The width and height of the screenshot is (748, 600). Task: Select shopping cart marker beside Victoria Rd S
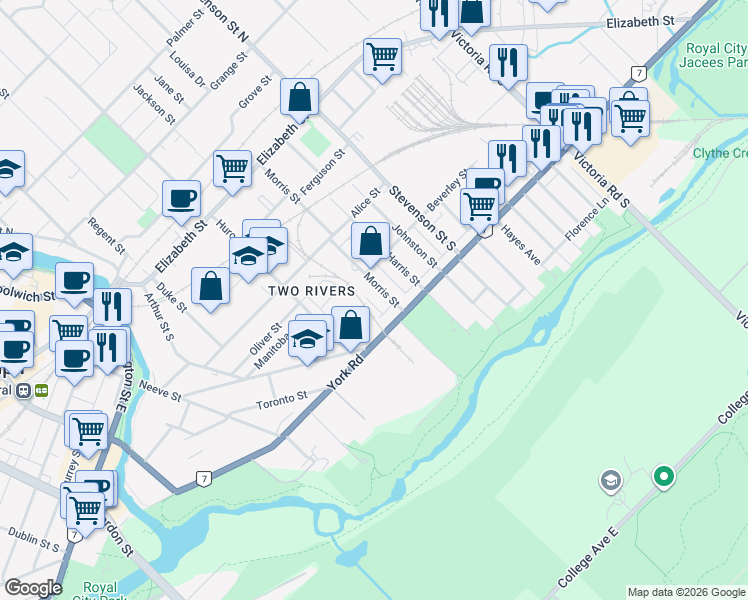click(x=630, y=121)
